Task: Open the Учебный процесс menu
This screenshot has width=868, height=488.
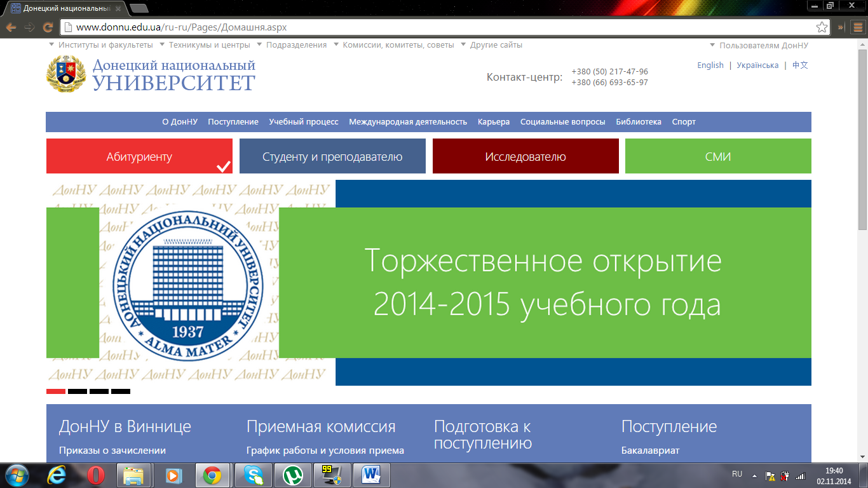Action: pos(304,122)
